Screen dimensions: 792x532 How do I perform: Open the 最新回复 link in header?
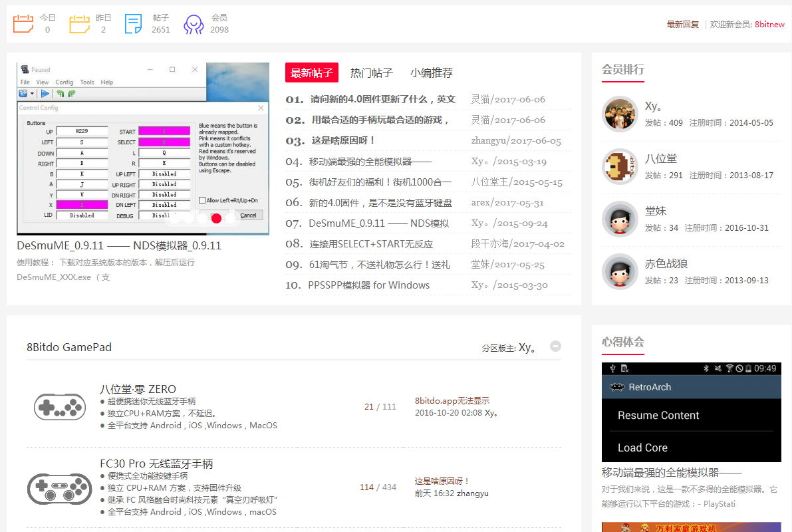click(683, 24)
